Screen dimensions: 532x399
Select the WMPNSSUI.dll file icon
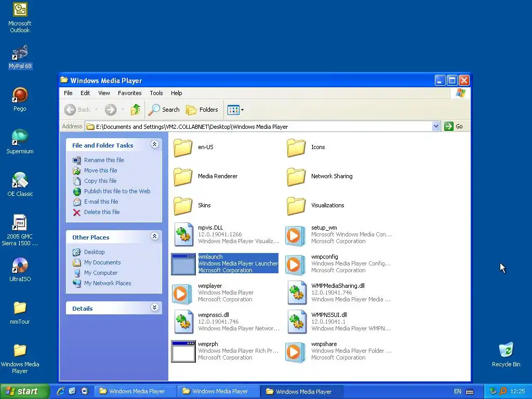tap(297, 322)
